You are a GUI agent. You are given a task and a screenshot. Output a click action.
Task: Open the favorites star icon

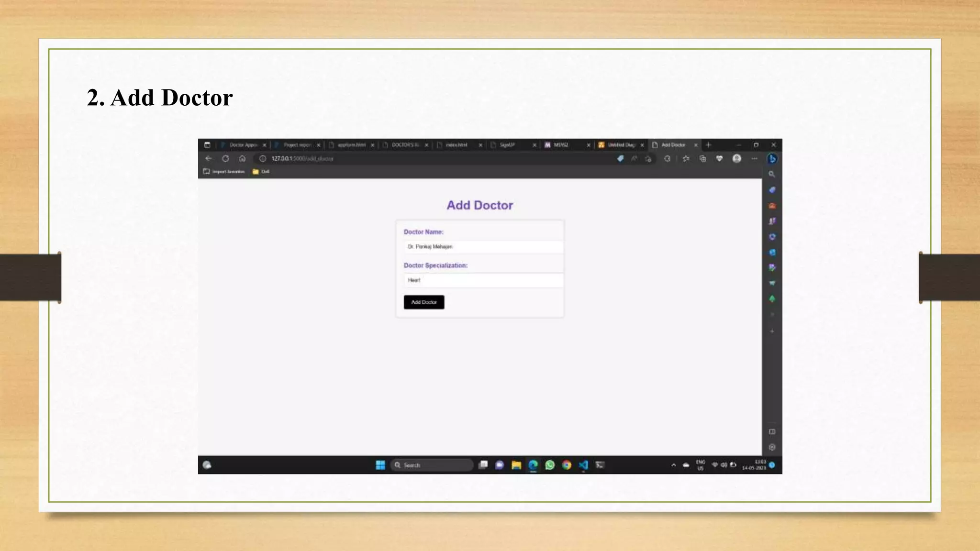click(686, 159)
